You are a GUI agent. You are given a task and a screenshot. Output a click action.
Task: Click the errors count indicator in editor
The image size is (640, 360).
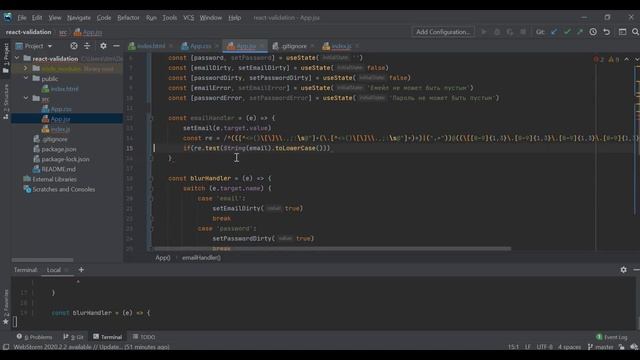click(x=598, y=60)
